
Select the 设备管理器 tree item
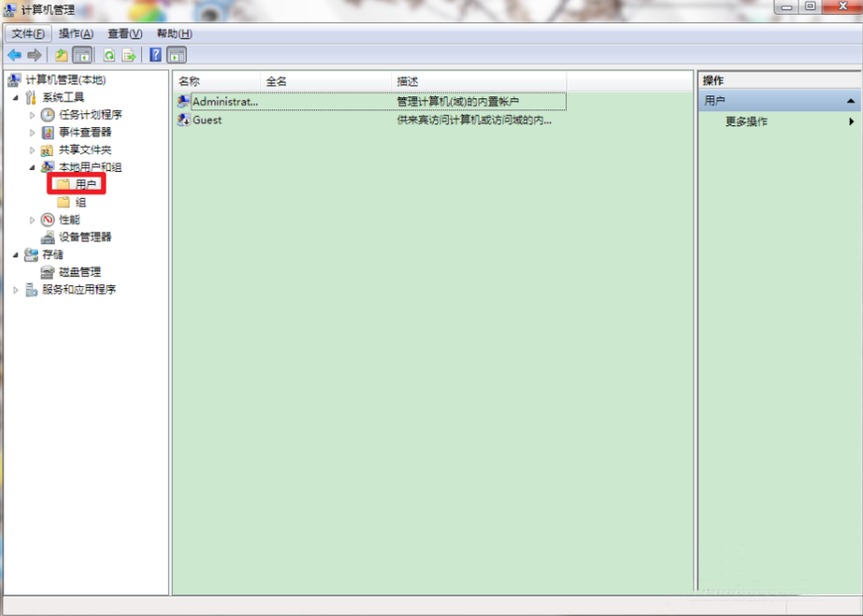(85, 236)
